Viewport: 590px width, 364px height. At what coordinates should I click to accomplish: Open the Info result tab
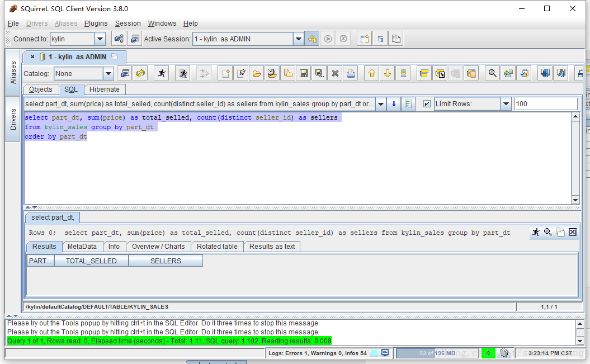pyautogui.click(x=114, y=247)
